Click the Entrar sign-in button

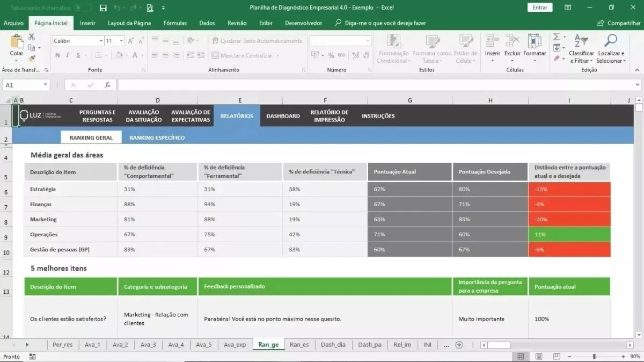540,8
